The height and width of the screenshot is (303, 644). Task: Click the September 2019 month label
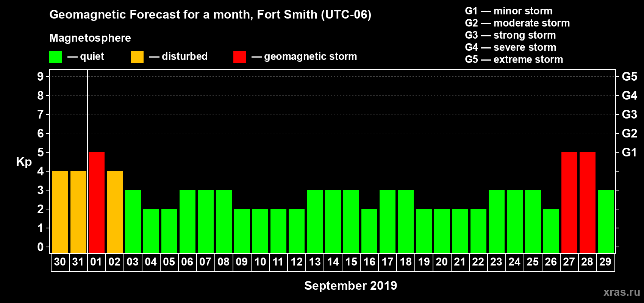pos(350,286)
